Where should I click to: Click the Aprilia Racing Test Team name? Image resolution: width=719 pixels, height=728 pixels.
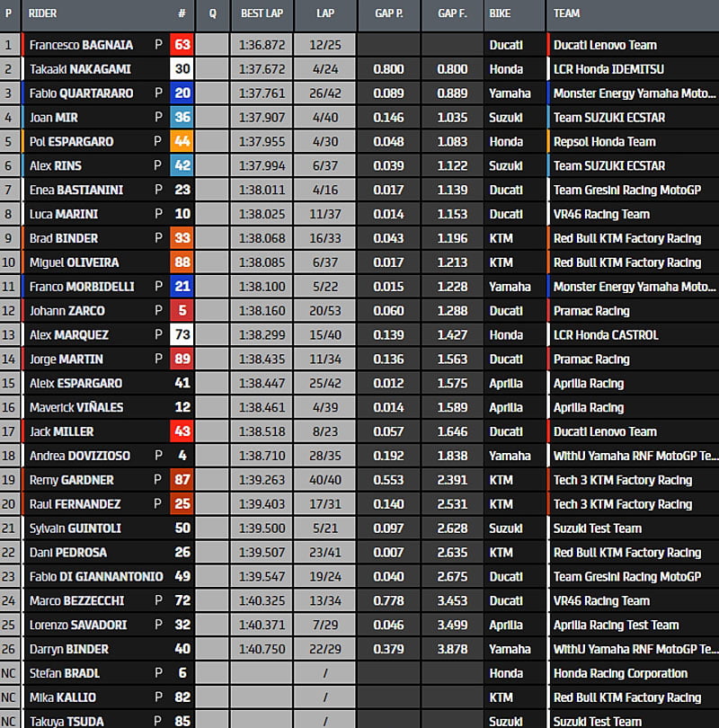coord(616,625)
